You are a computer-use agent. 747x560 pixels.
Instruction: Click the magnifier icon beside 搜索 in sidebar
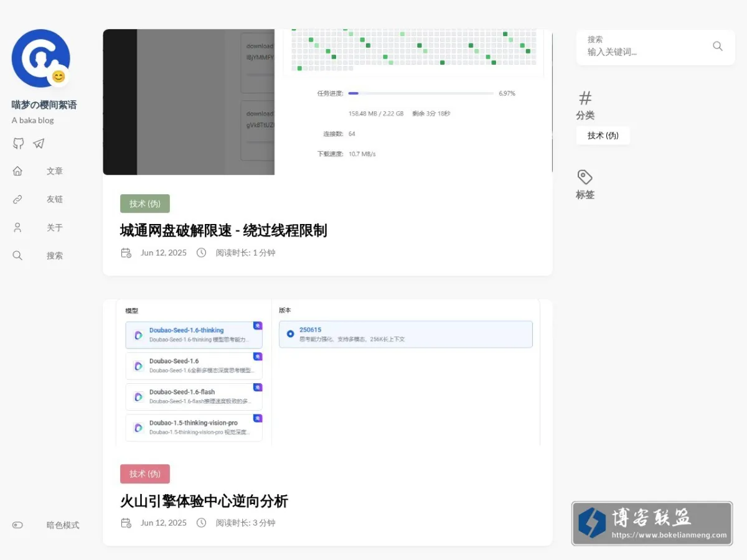(17, 256)
